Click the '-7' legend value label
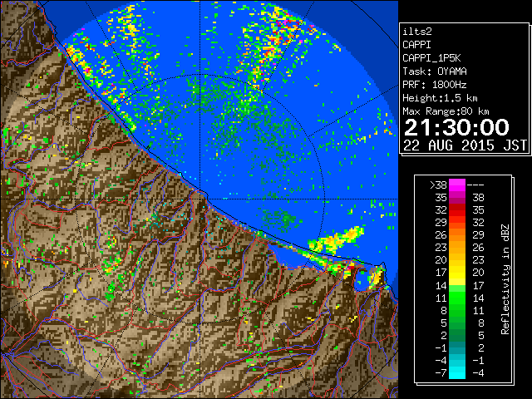Screen dimensions: 532x399 pos(441,373)
